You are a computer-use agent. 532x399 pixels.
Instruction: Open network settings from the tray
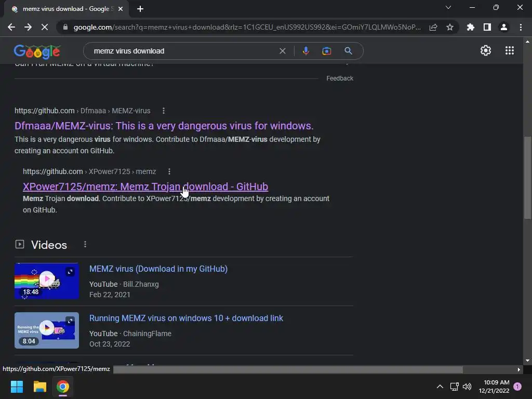[454, 387]
